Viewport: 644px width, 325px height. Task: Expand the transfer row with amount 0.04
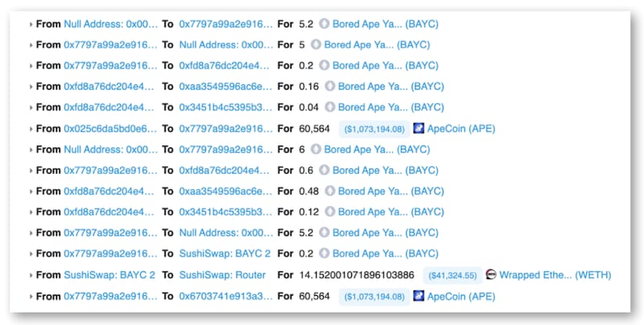point(31,108)
